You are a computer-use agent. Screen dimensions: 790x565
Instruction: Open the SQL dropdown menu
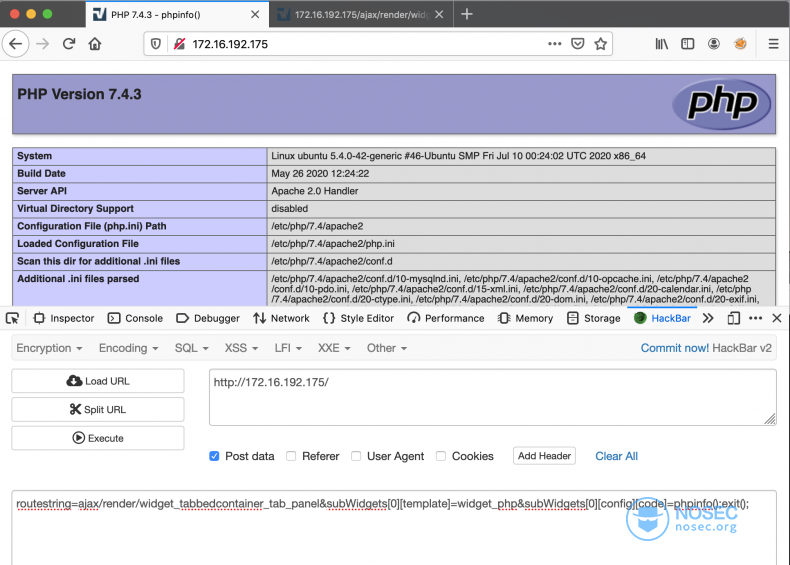tap(191, 348)
